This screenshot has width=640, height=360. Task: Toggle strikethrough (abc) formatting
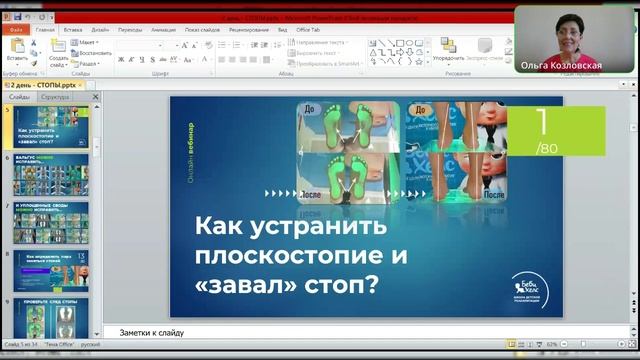click(163, 60)
